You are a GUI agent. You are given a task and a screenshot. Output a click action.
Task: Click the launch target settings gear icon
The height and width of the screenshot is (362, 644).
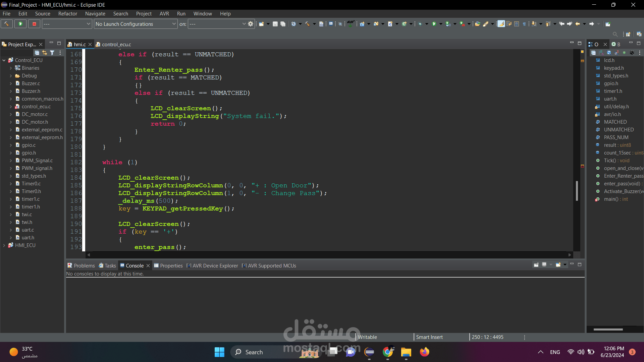(x=251, y=24)
